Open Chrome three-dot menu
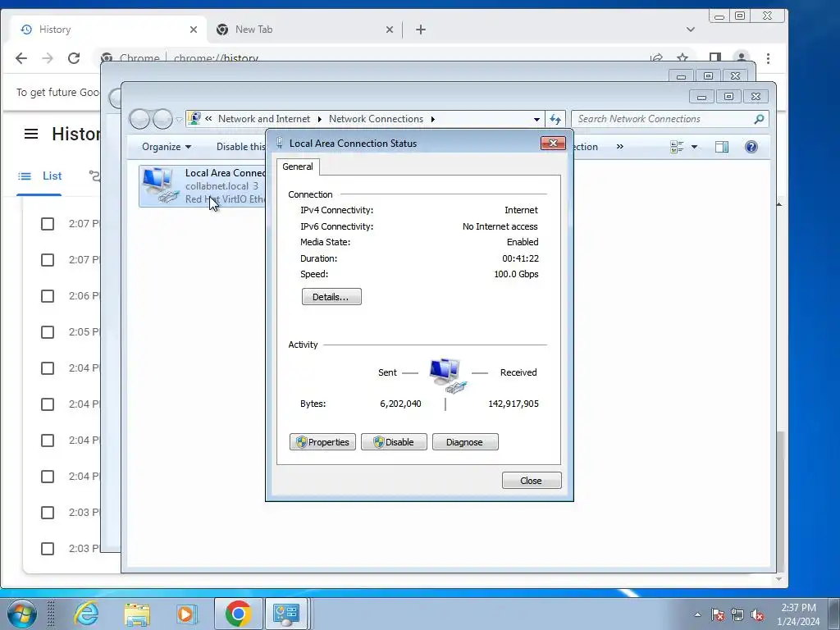This screenshot has width=840, height=630. point(768,58)
